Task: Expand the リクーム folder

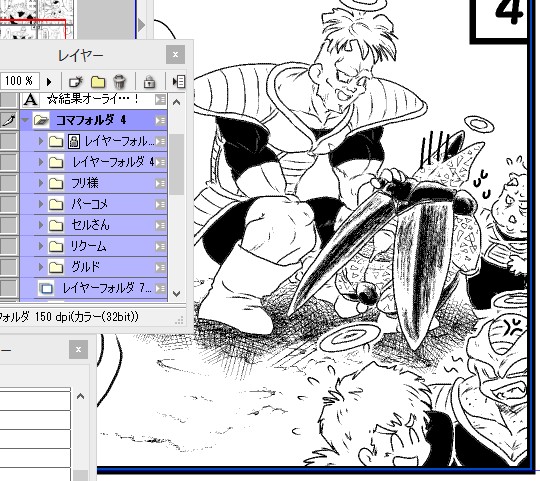Action: pos(41,247)
